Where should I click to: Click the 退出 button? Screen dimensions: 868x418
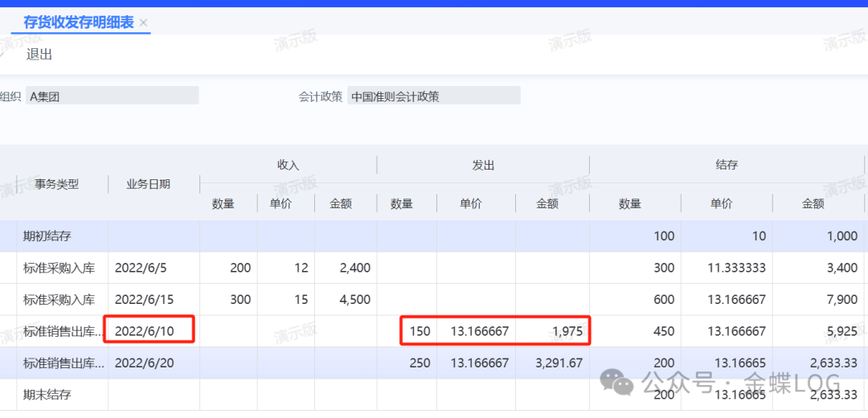point(39,55)
